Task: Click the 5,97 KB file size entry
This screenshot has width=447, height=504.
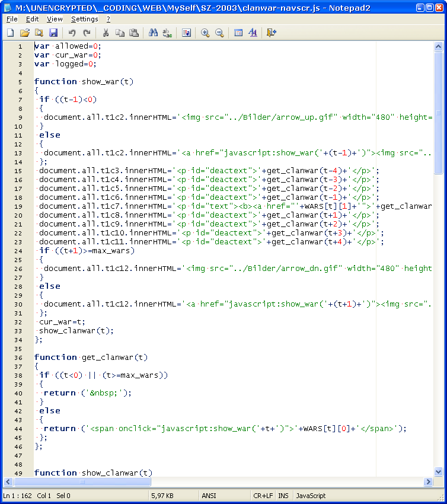Action: 162,496
